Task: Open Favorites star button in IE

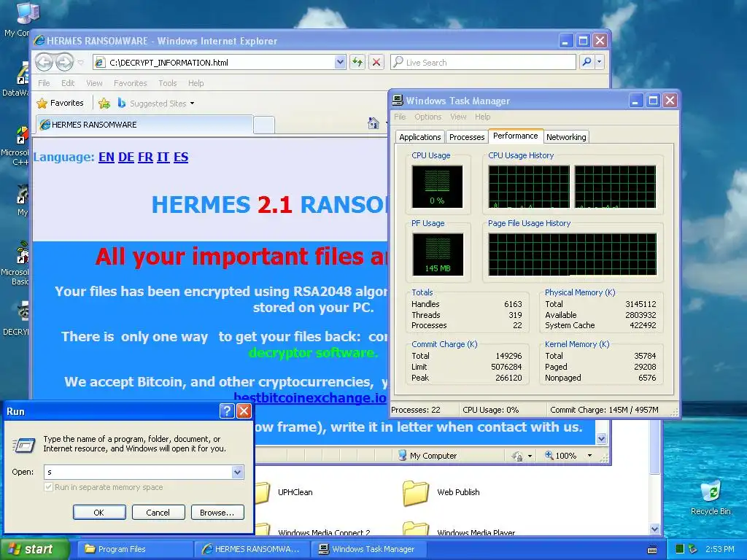Action: pos(60,103)
